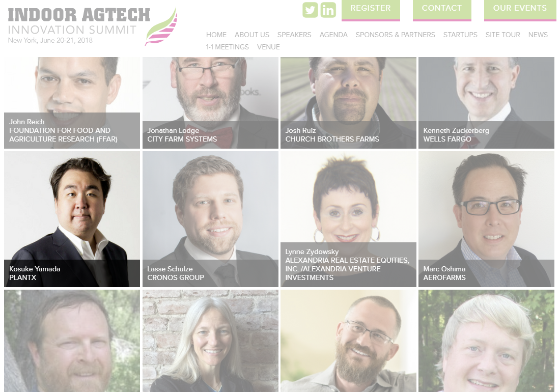Image resolution: width=560 pixels, height=392 pixels.
Task: Open the VENUE menu item
Action: click(x=268, y=47)
